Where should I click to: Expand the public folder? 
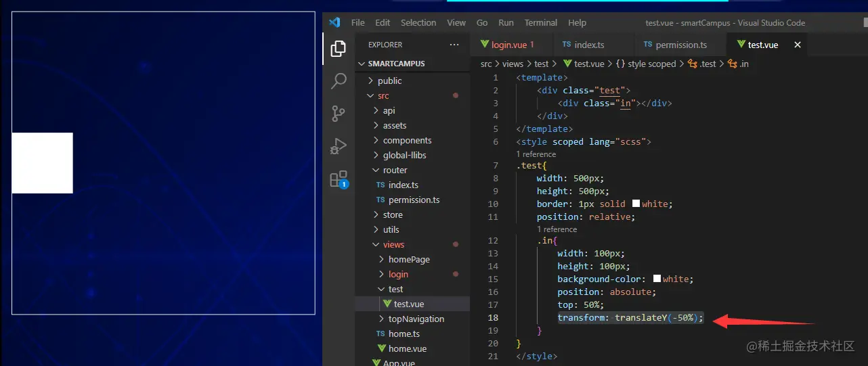(x=412, y=81)
